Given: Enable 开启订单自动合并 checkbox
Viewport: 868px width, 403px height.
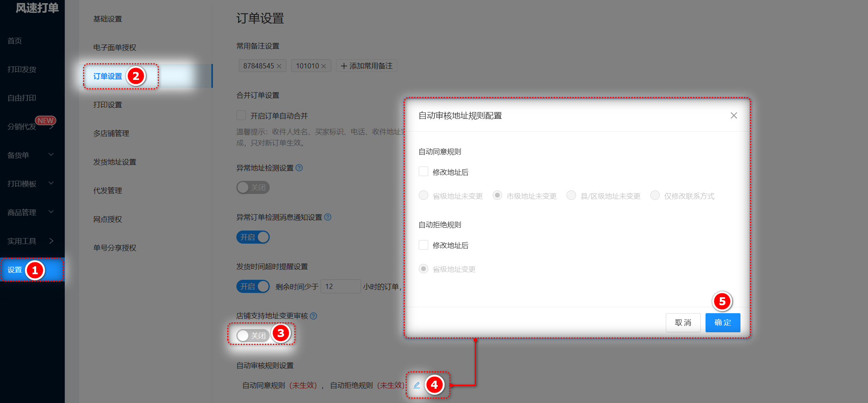Looking at the screenshot, I should 241,116.
